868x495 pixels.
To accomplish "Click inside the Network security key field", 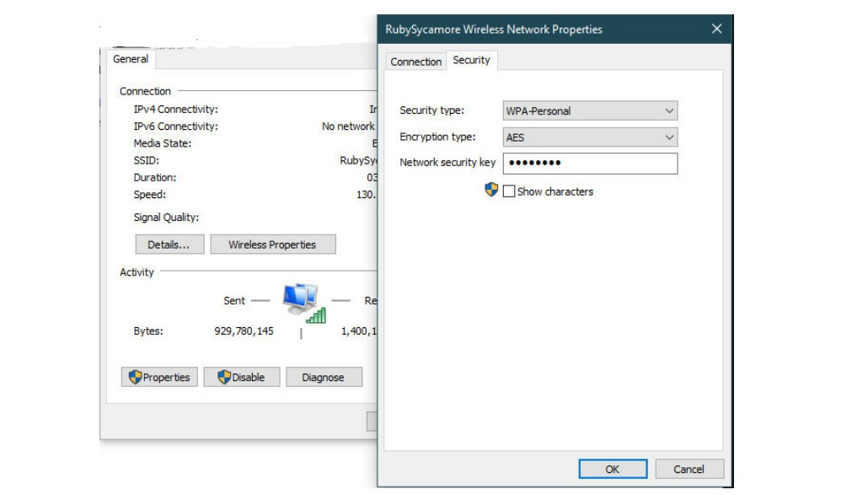I will pos(590,164).
